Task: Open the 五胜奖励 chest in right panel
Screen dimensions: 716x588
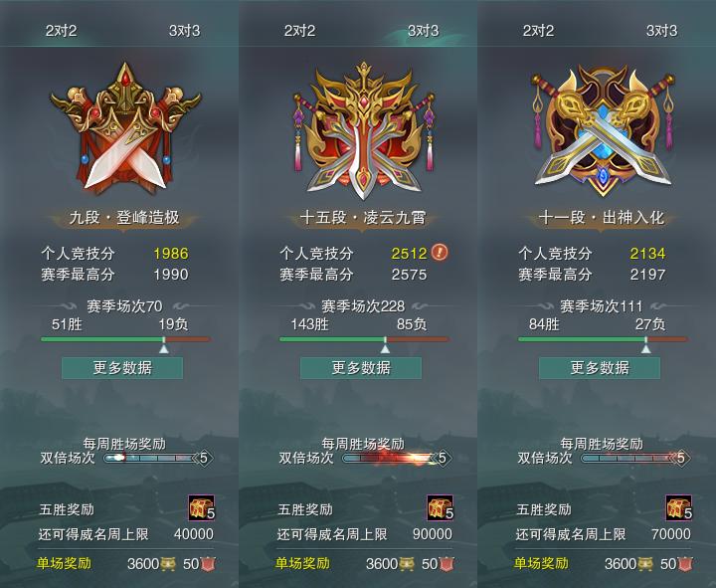Action: (x=678, y=507)
